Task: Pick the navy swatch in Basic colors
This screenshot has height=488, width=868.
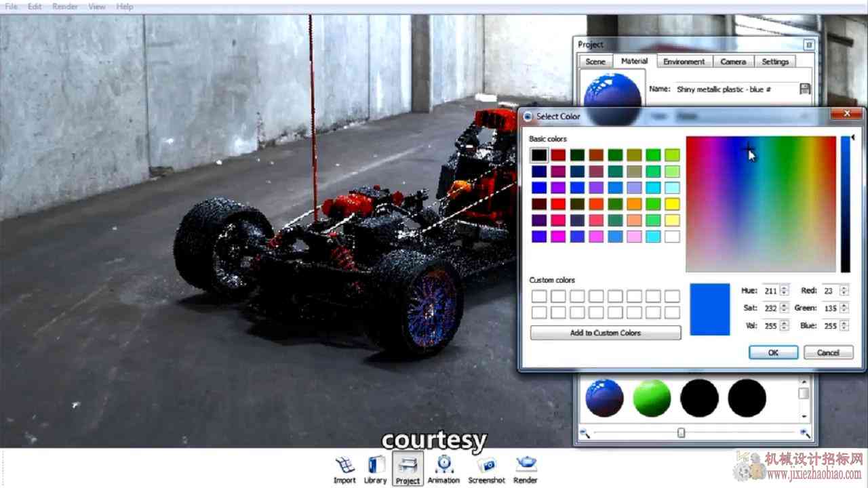Action: pyautogui.click(x=539, y=171)
